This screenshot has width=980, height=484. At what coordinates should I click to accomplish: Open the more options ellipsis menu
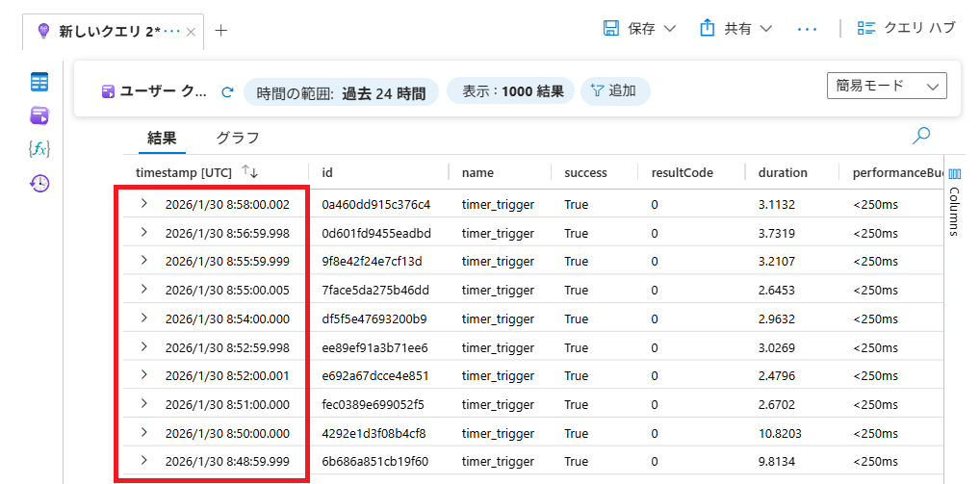coord(807,29)
